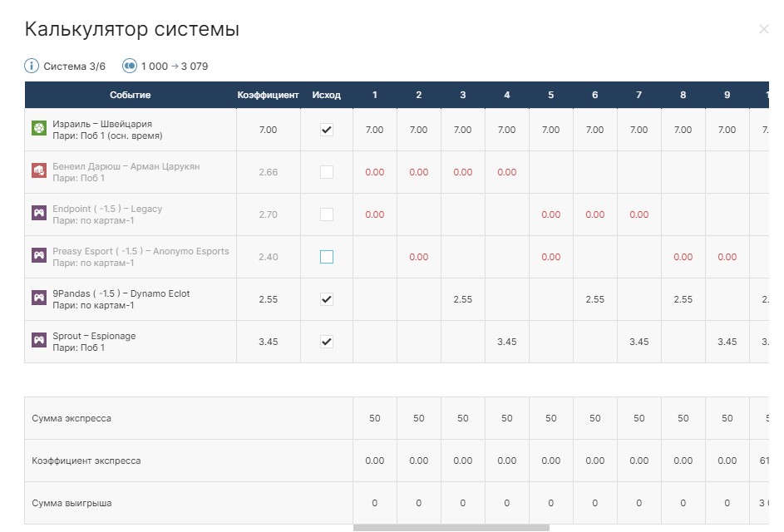
Task: Click the horizontal scrollbar thumb below the table
Action: pyautogui.click(x=451, y=528)
